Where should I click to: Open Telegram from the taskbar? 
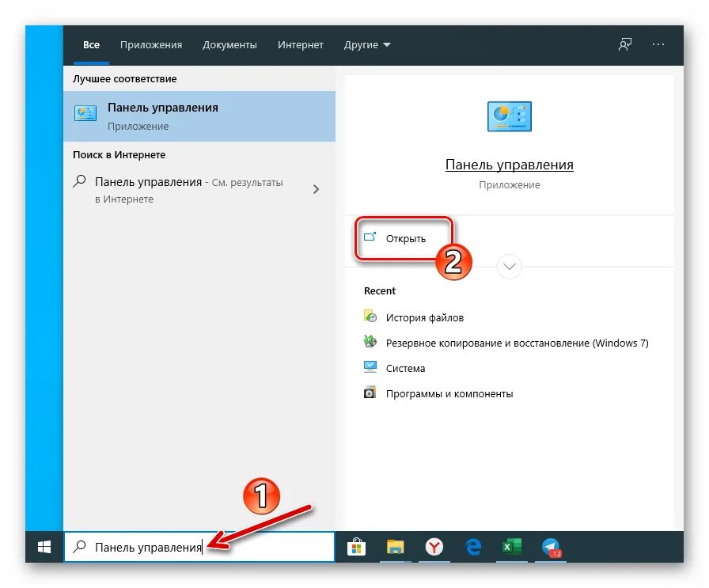click(x=552, y=548)
